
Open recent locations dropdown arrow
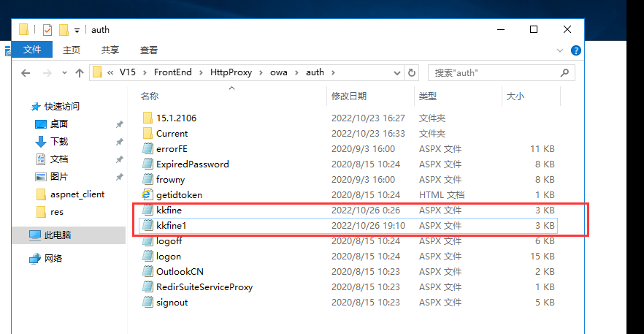tap(63, 73)
